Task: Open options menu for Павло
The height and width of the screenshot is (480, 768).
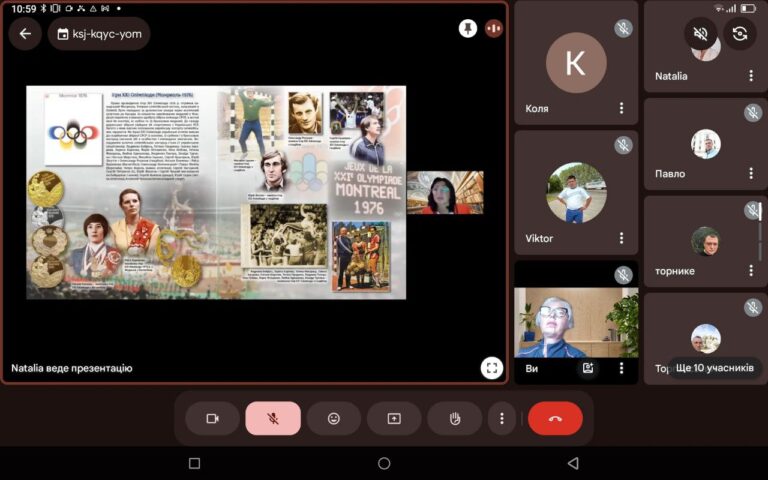Action: [751, 173]
